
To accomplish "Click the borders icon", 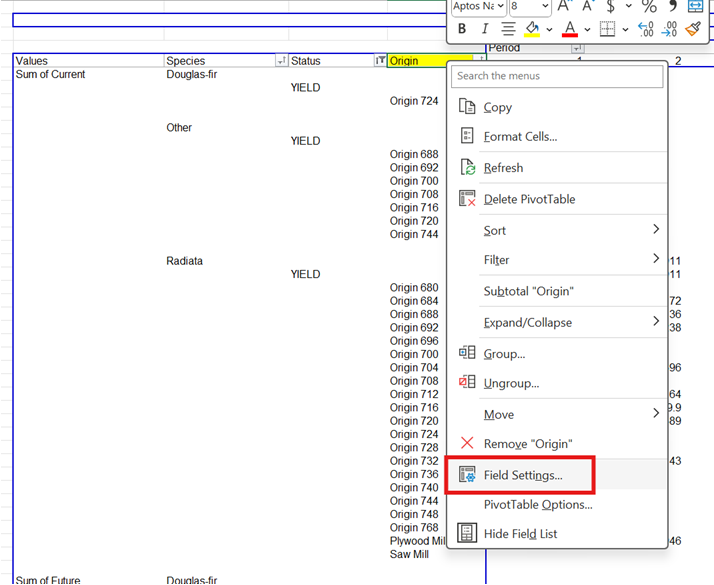I will [607, 29].
